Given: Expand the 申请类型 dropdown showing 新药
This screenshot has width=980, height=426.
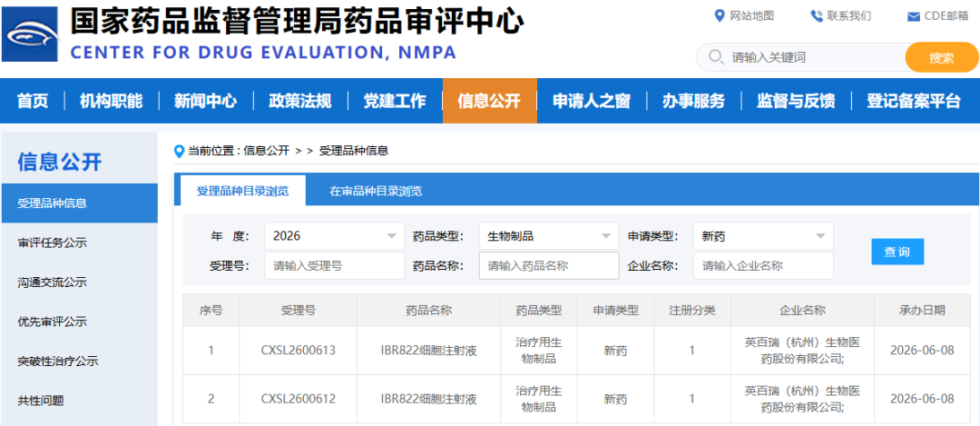Looking at the screenshot, I should tap(763, 236).
